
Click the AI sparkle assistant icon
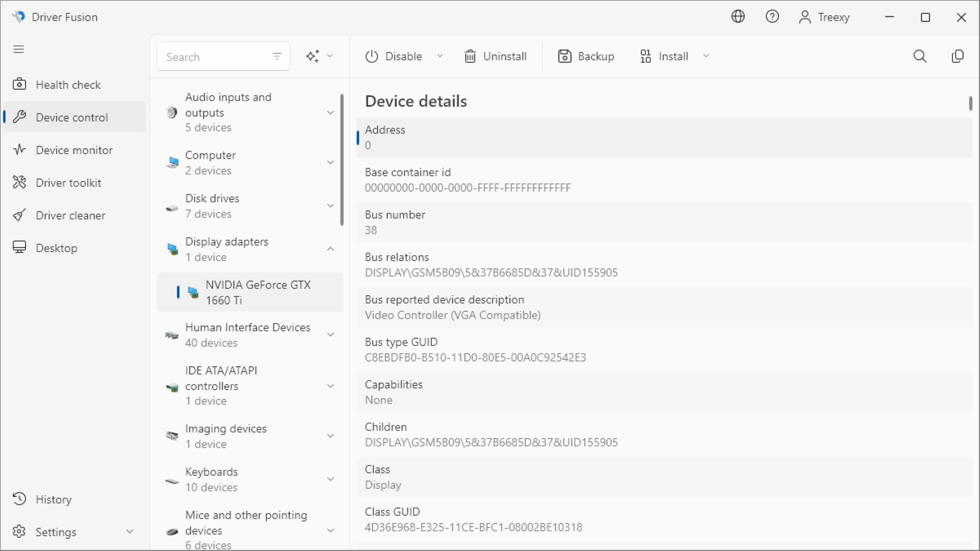pos(313,56)
